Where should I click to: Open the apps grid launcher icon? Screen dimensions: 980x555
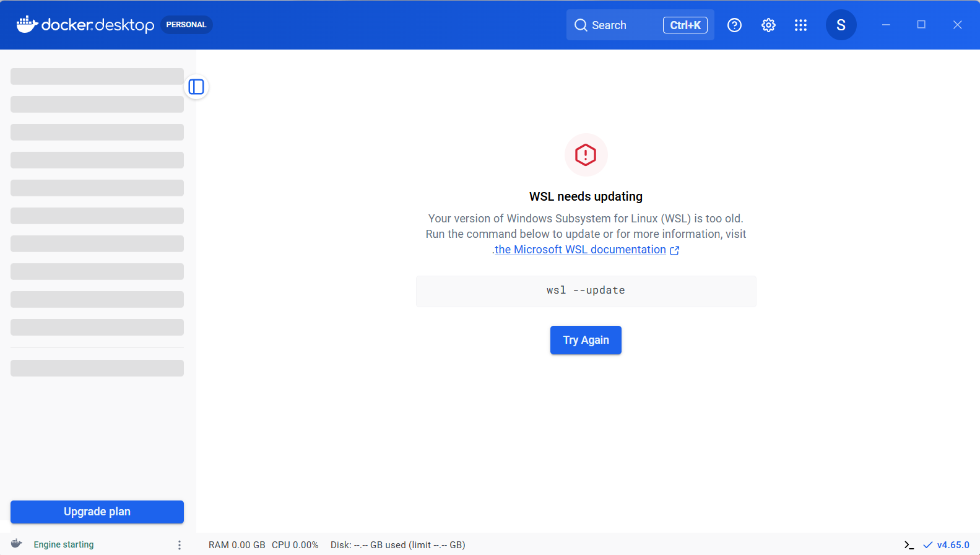[x=800, y=25]
